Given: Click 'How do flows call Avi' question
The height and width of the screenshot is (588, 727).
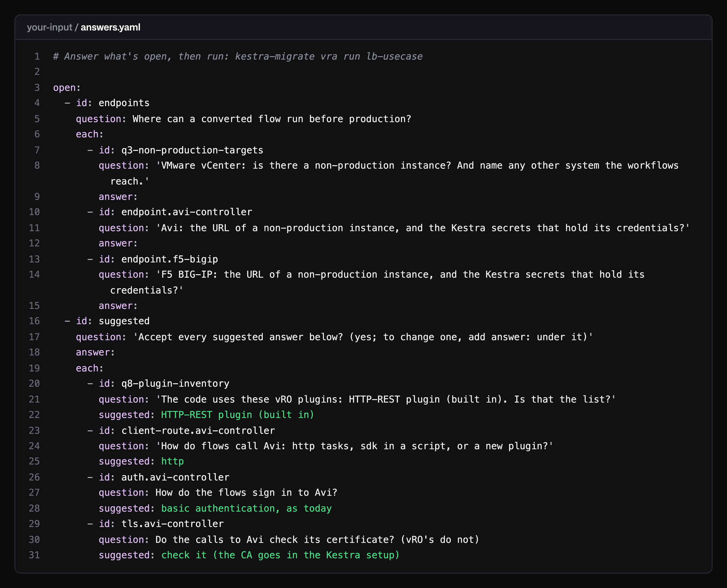Looking at the screenshot, I should point(354,446).
